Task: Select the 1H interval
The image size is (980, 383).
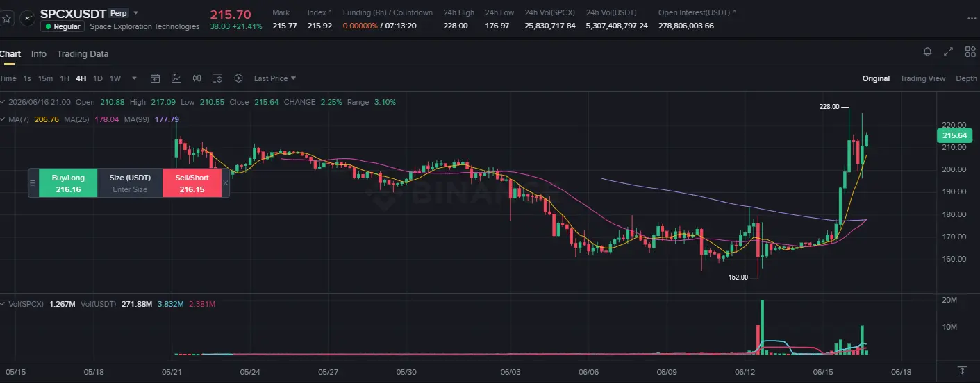Action: [x=65, y=78]
